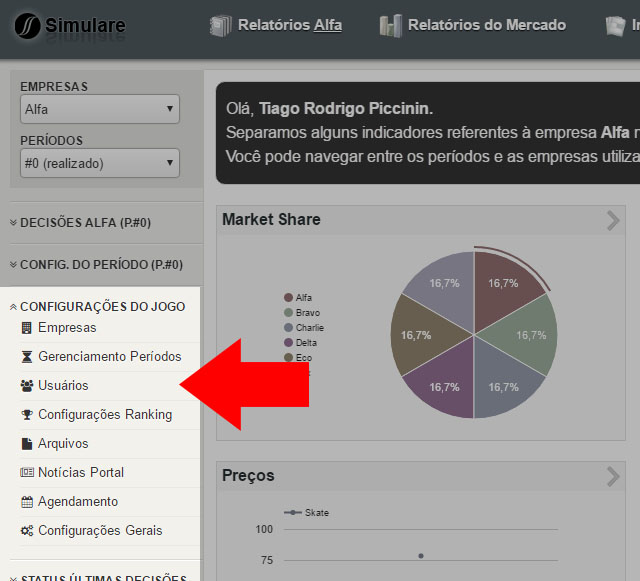Go to Gerenciamento Períodos

coord(110,357)
